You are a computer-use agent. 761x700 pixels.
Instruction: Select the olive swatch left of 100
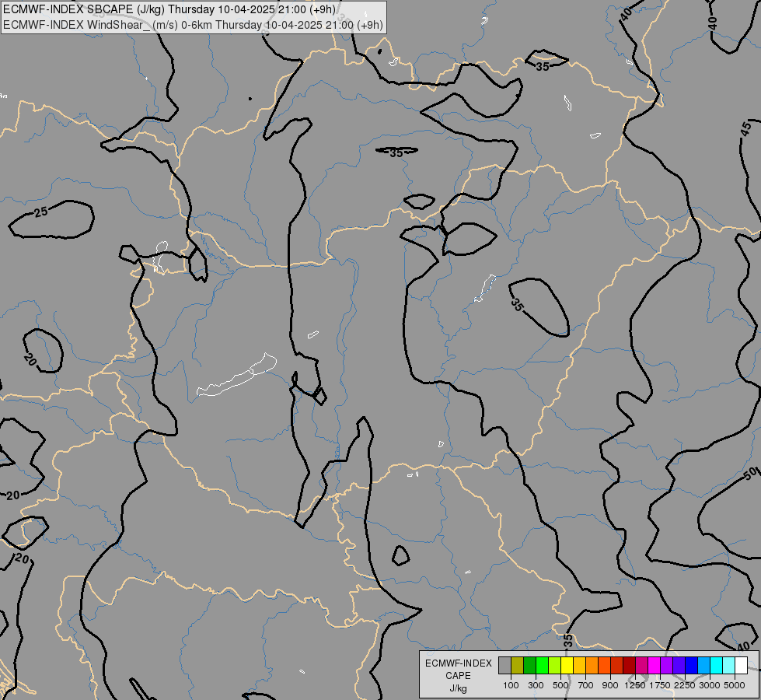point(518,666)
